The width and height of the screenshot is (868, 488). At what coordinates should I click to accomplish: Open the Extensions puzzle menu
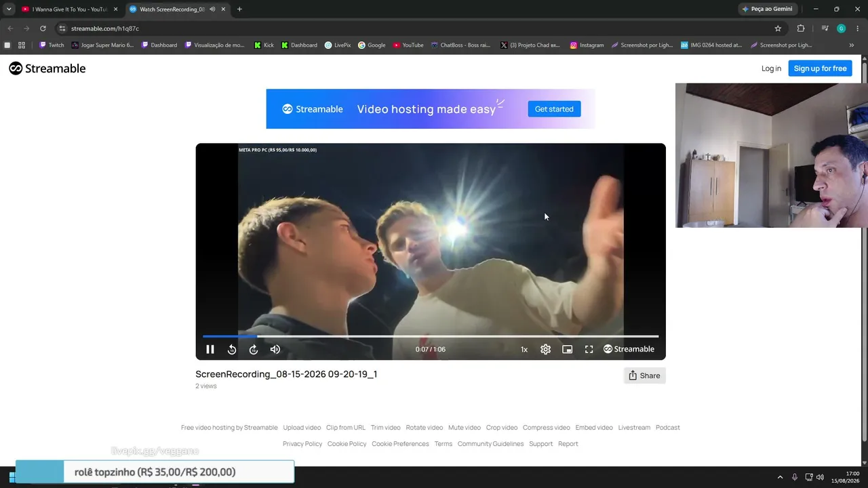coord(801,28)
